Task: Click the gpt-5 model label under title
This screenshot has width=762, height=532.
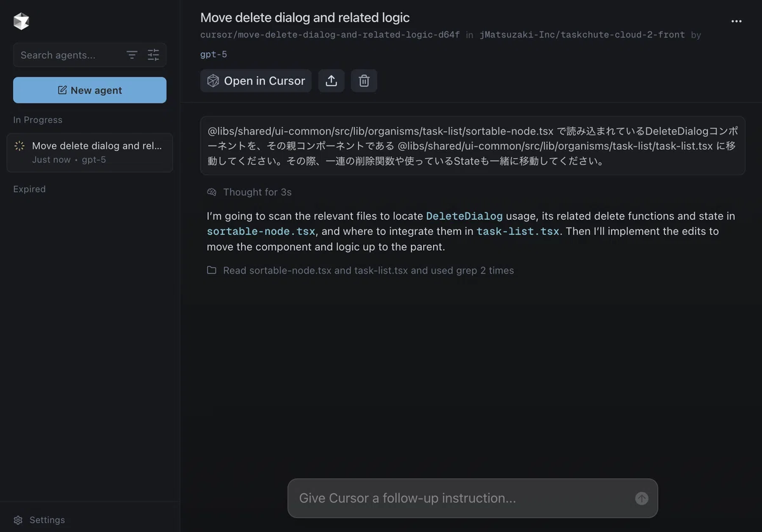Action: pos(213,55)
